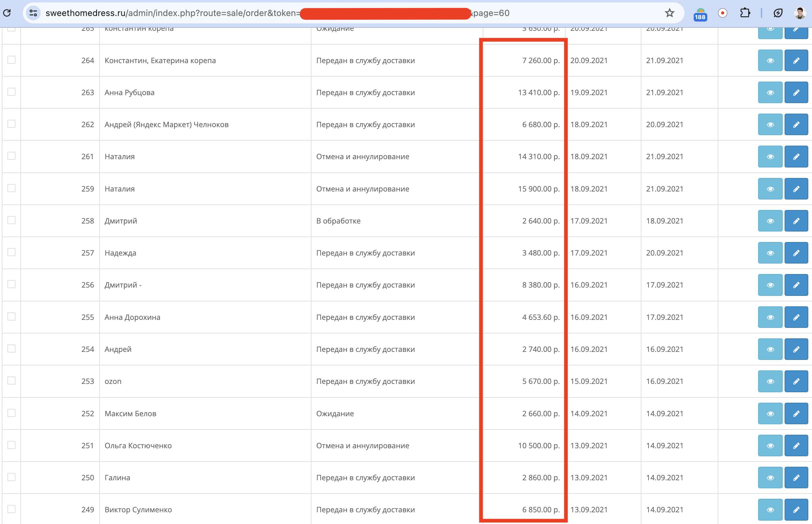Edit order 255 Анна Дорохина

pyautogui.click(x=796, y=317)
